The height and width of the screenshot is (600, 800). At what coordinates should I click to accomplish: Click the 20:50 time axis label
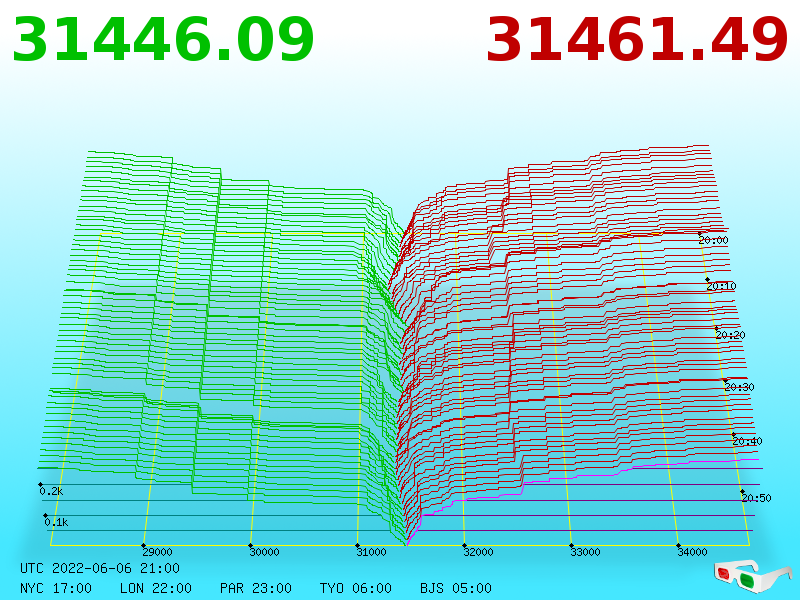point(756,497)
